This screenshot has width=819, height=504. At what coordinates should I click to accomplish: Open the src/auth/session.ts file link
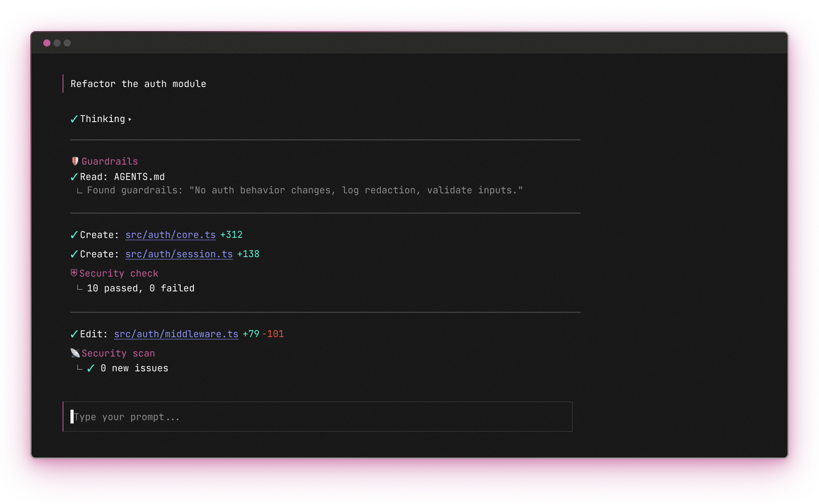[x=179, y=254]
